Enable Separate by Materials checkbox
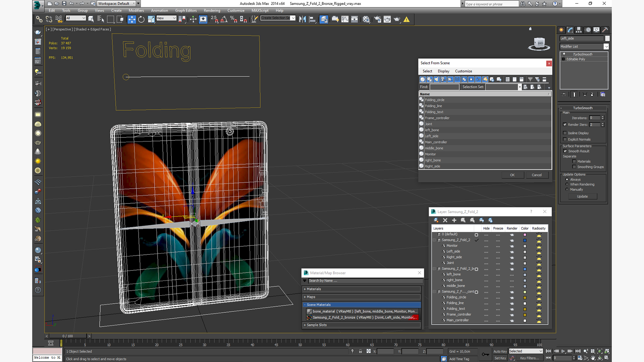Viewport: 644px width, 362px height. click(574, 161)
